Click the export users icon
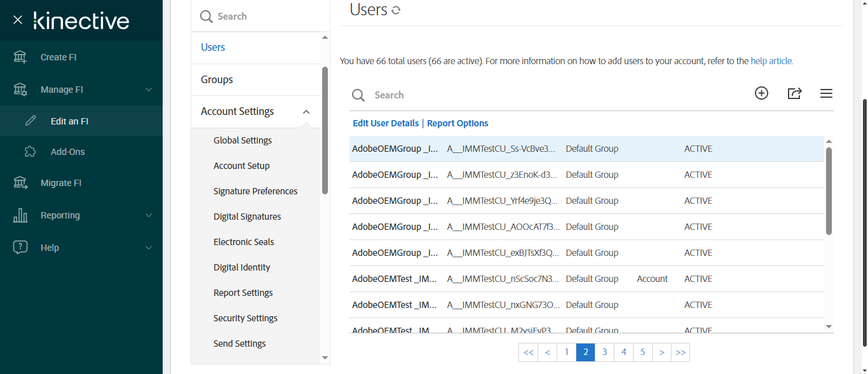 point(794,93)
